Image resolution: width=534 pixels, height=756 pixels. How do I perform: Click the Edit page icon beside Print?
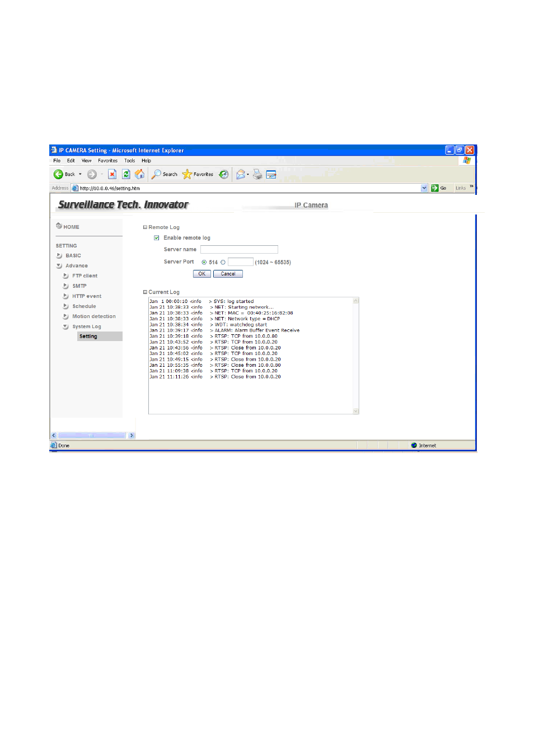(x=271, y=174)
